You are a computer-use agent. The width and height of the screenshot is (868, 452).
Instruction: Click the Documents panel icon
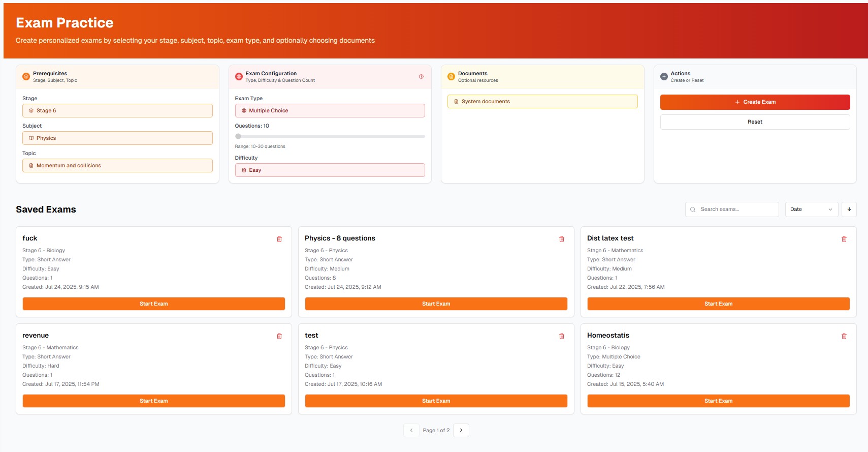point(451,77)
